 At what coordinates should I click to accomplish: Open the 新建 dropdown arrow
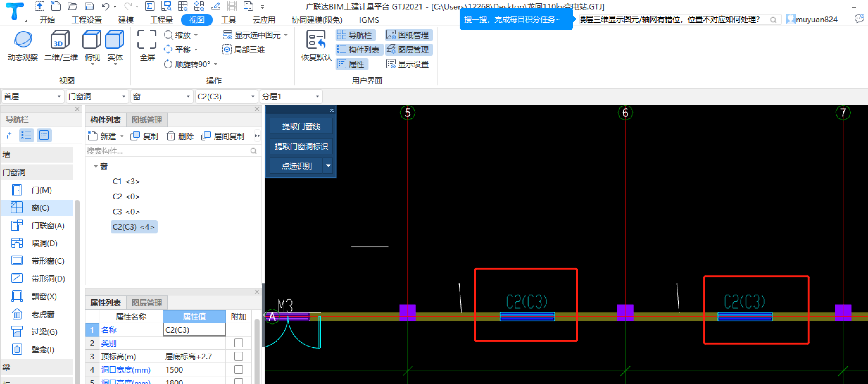click(x=122, y=136)
